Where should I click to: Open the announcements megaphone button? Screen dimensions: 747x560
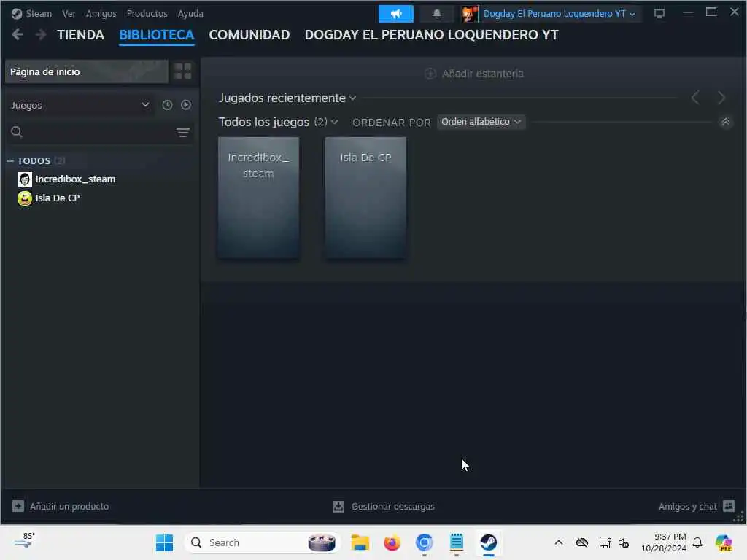(x=396, y=14)
